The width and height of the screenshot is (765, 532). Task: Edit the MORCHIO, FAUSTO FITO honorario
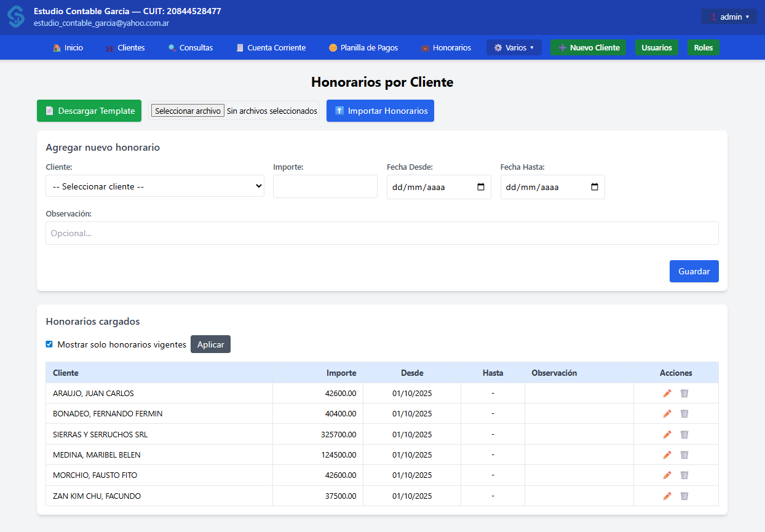click(667, 475)
